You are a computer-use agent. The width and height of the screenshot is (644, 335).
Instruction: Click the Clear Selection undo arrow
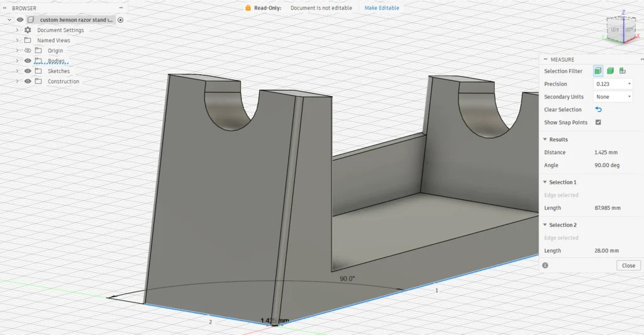click(x=598, y=109)
